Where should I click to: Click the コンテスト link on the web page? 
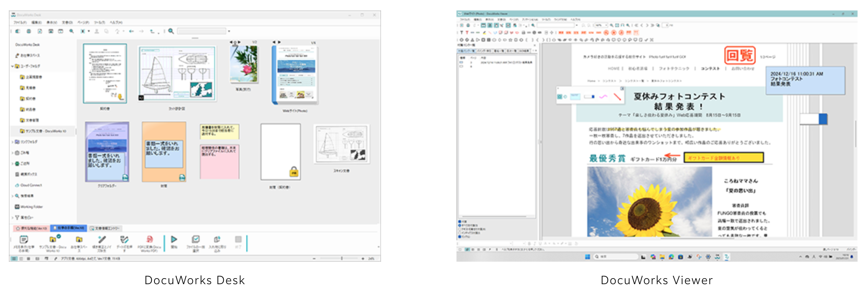[x=710, y=69]
